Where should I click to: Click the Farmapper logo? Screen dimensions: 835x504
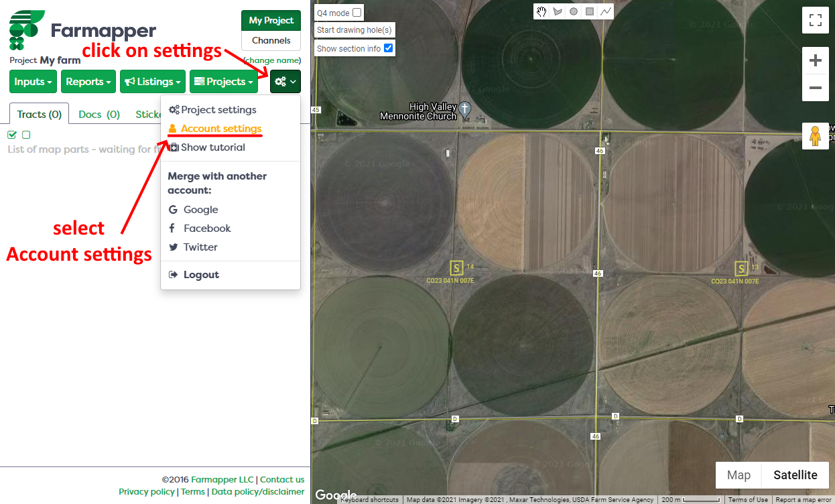pos(82,30)
